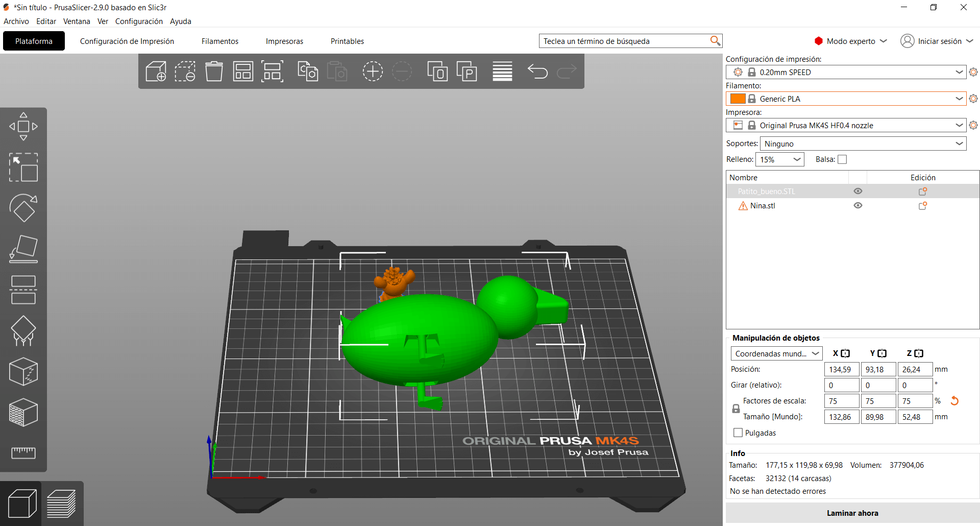Open the Configuración menu

pyautogui.click(x=139, y=21)
